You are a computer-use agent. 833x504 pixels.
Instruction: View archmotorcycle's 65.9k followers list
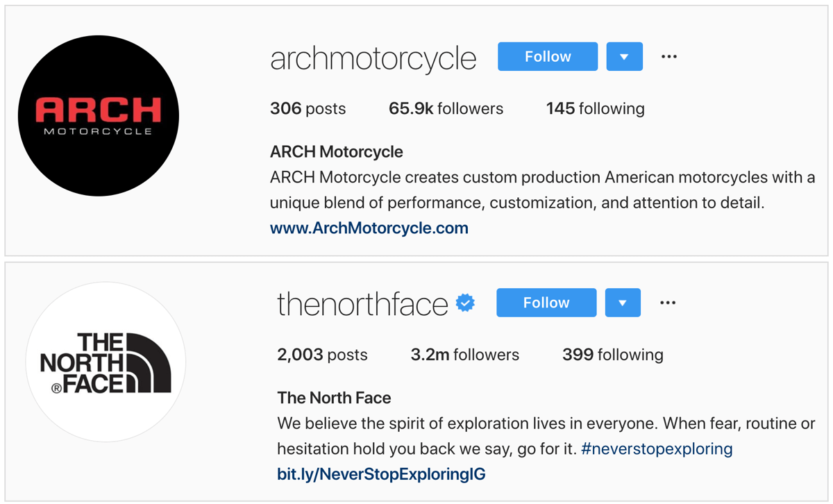point(446,108)
